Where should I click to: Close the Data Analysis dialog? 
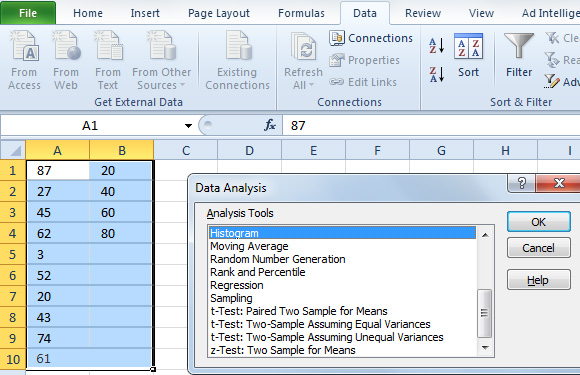click(x=559, y=183)
